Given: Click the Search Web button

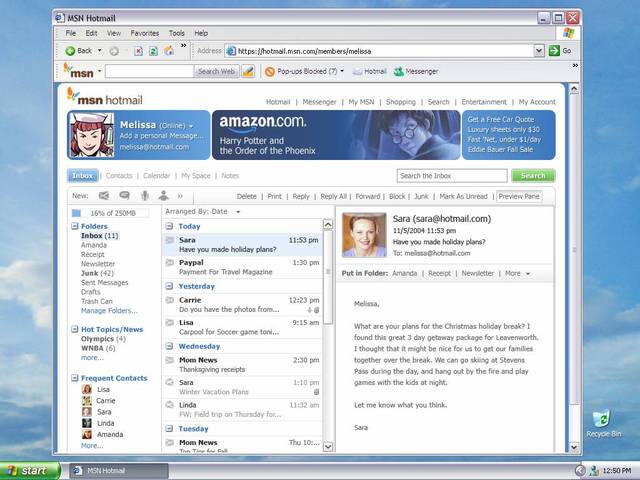Looking at the screenshot, I should coord(216,71).
